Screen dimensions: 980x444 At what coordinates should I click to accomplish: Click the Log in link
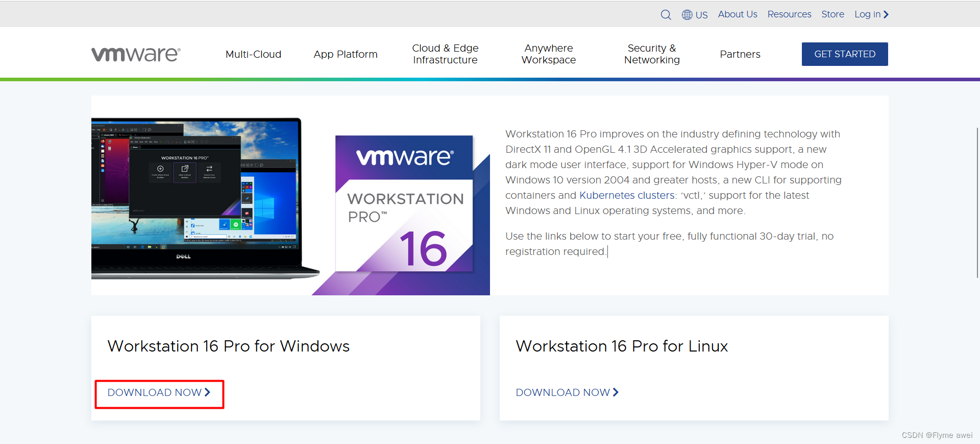click(x=871, y=14)
